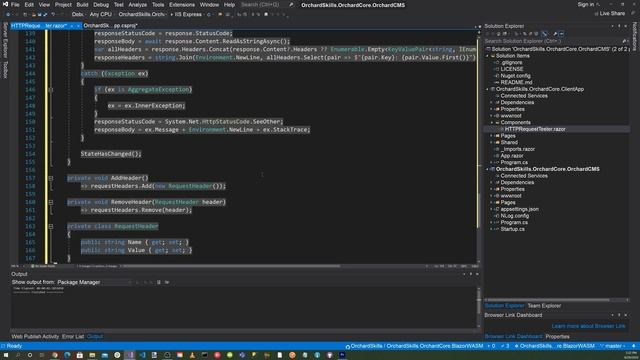This screenshot has height=360, width=640.
Task: Open the Server Explorer side tab
Action: (5, 40)
